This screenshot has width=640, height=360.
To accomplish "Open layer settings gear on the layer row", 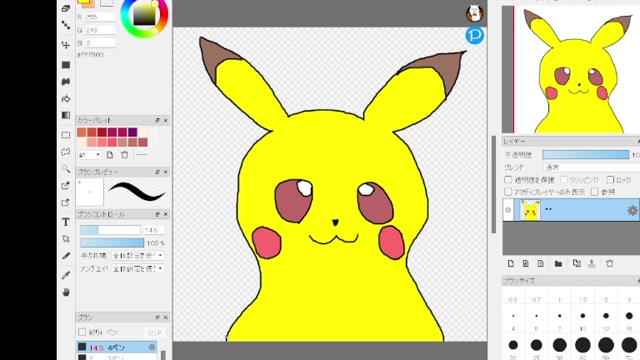I will pyautogui.click(x=632, y=210).
